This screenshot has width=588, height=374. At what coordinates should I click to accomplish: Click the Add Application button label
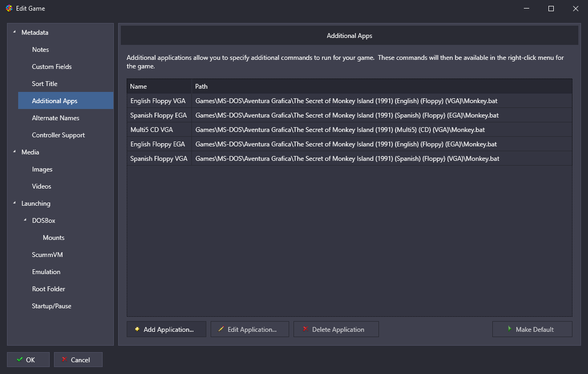click(168, 330)
